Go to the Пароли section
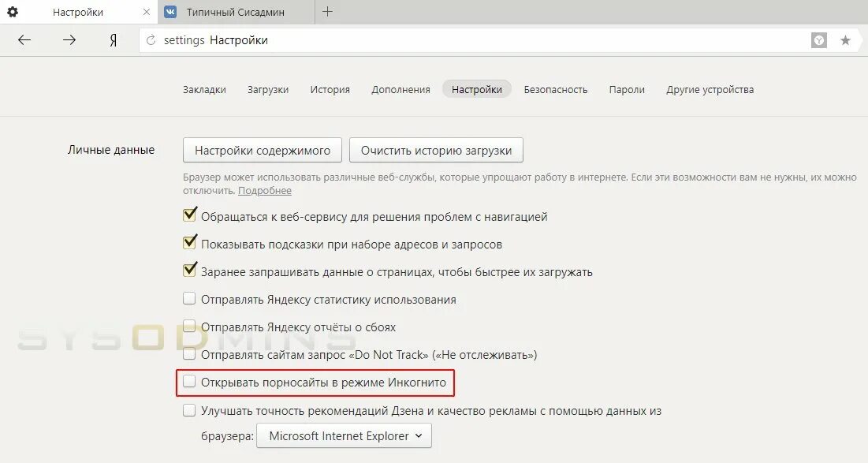The image size is (868, 463). pos(627,90)
